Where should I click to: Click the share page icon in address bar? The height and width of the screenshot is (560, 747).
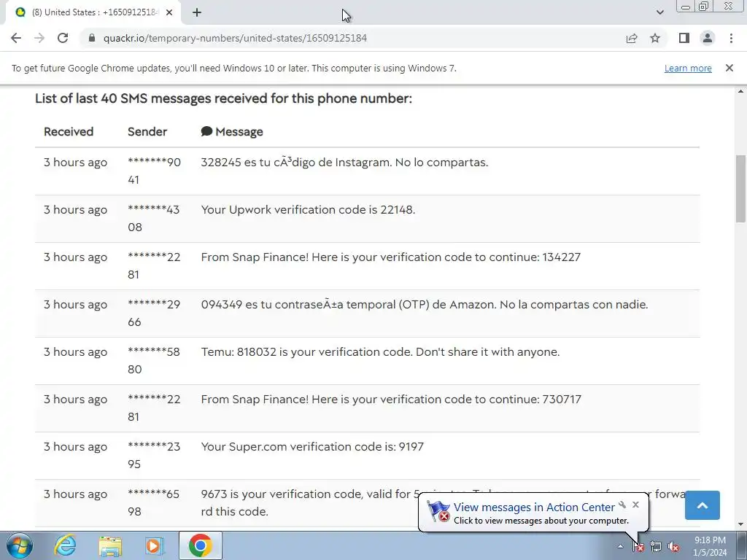632,38
